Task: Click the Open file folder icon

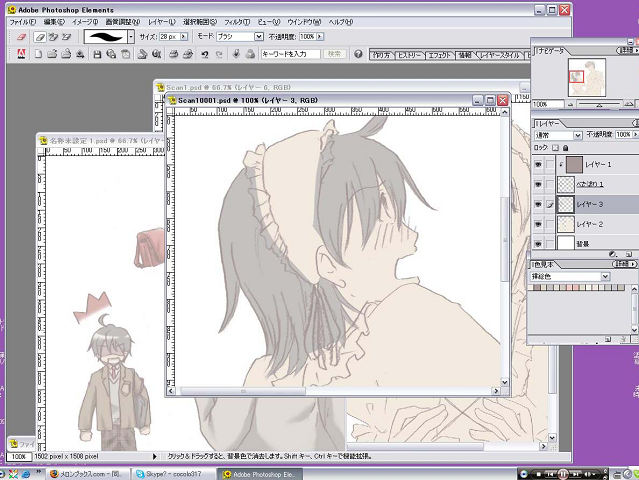Action: [52, 54]
